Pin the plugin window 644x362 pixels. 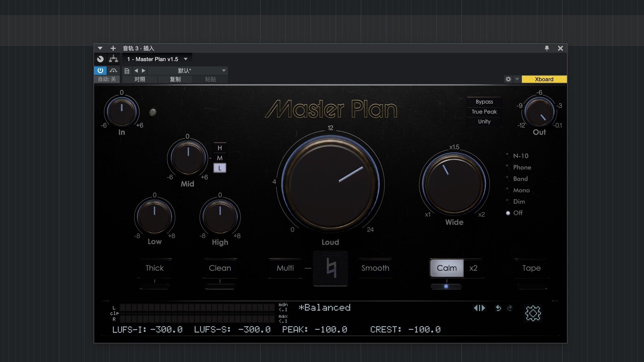tap(547, 48)
